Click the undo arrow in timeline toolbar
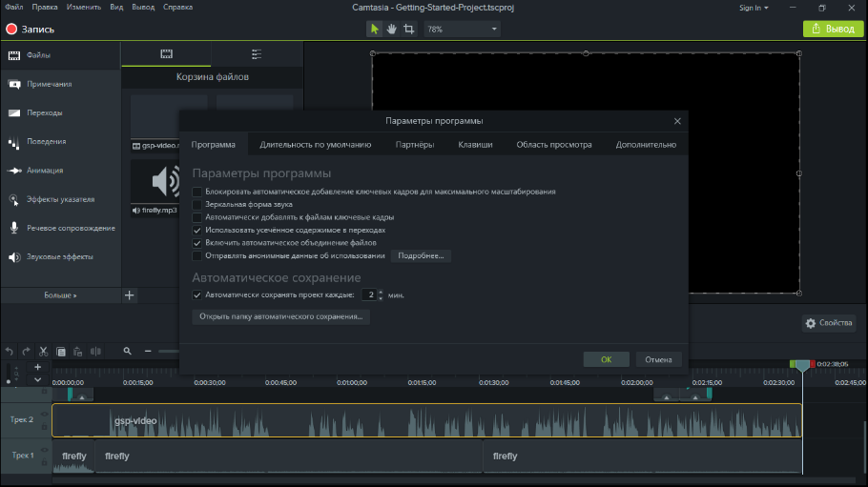Viewport: 868px width, 487px height. coord(10,352)
